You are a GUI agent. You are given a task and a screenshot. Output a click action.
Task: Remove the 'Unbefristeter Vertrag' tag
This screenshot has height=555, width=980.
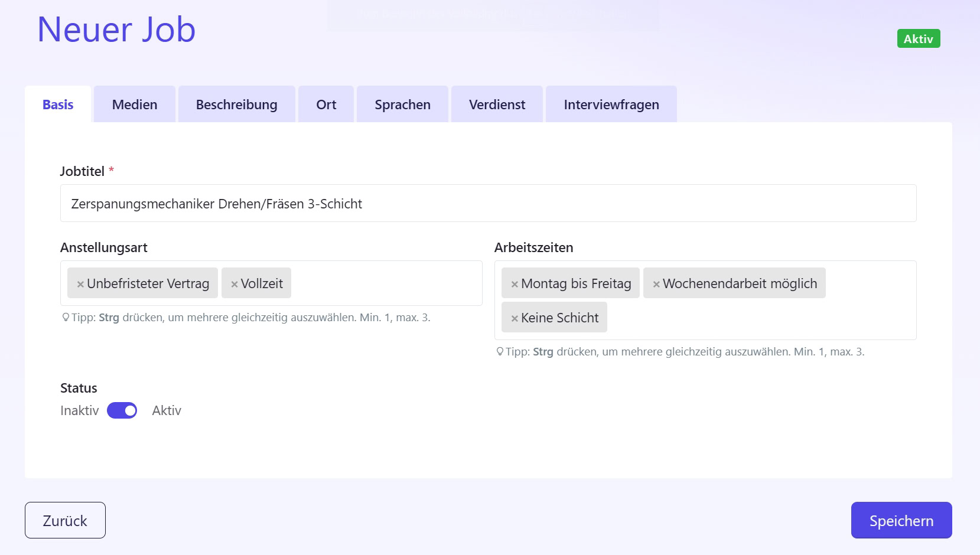[81, 283]
